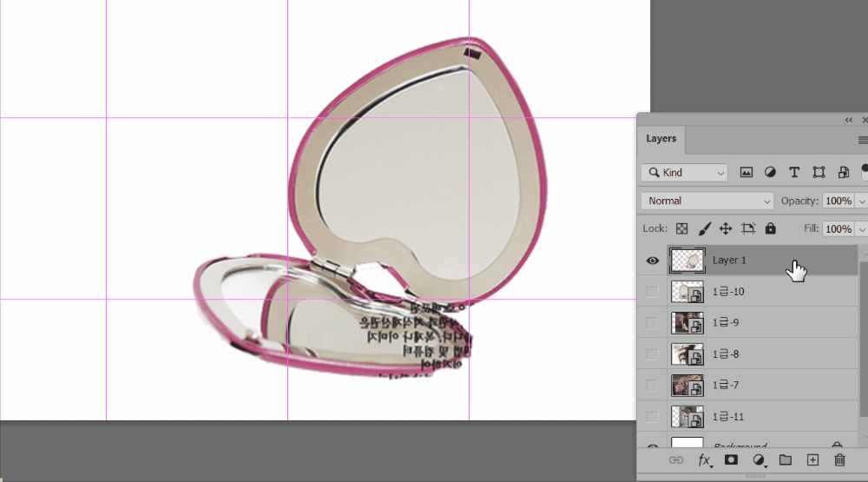This screenshot has height=482, width=868.
Task: Show layer 1글-7 visibility box
Action: [x=652, y=385]
